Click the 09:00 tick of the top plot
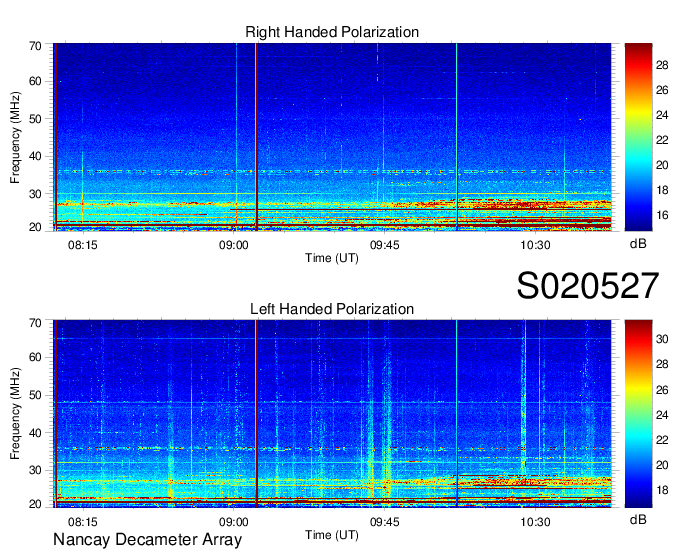The image size is (680, 552). (x=234, y=245)
